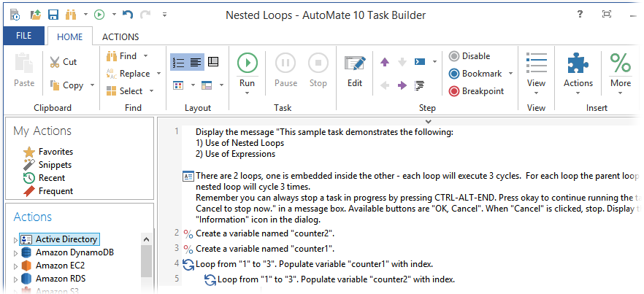Select Amazon DynamoDB in Actions list
Viewport: 644px width, 294px height.
click(68, 252)
